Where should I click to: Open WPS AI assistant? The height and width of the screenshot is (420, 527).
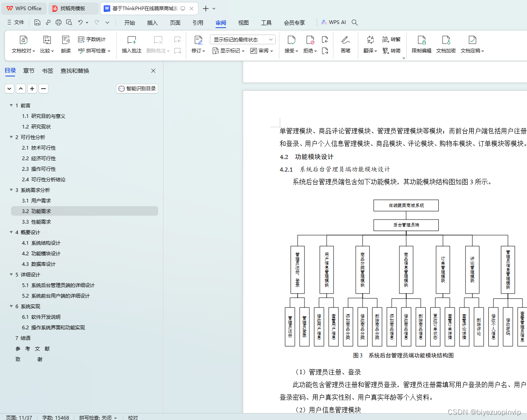click(333, 22)
